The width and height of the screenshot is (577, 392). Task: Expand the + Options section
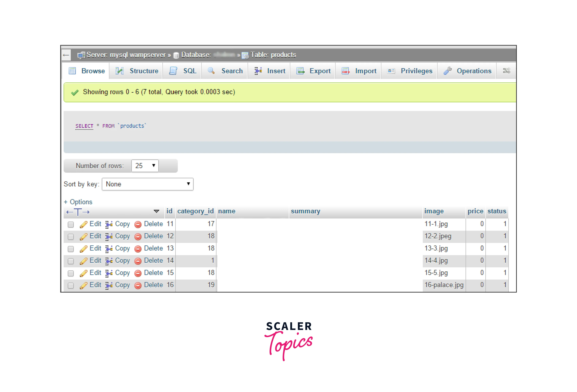pyautogui.click(x=78, y=202)
